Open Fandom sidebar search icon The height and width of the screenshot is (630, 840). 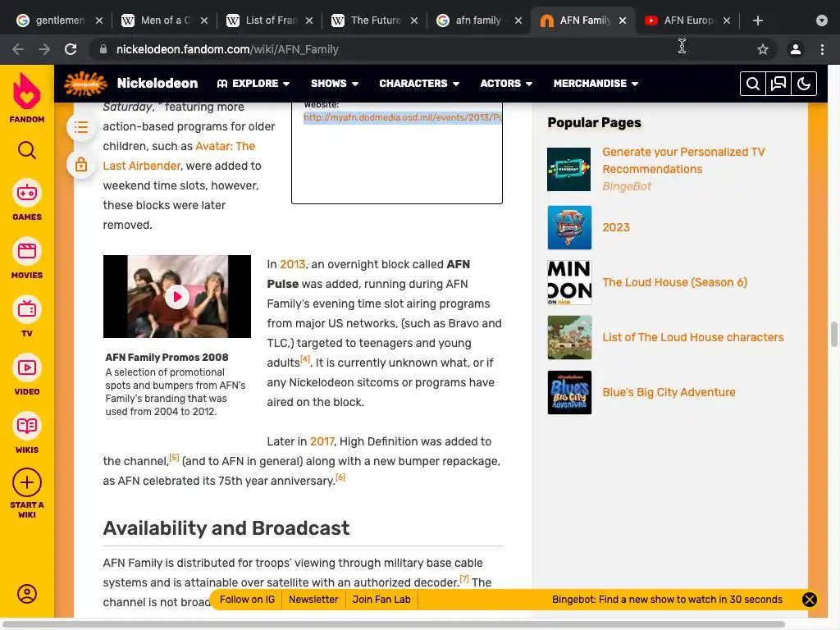27,151
